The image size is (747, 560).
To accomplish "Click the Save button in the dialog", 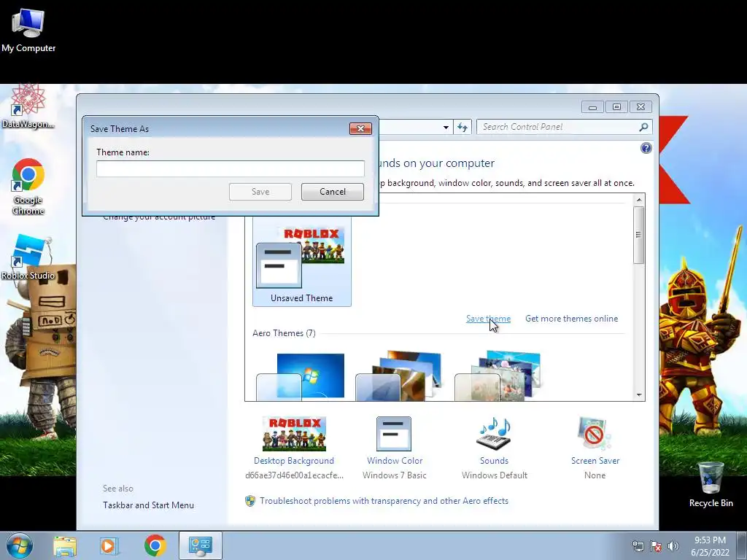I will click(x=260, y=192).
